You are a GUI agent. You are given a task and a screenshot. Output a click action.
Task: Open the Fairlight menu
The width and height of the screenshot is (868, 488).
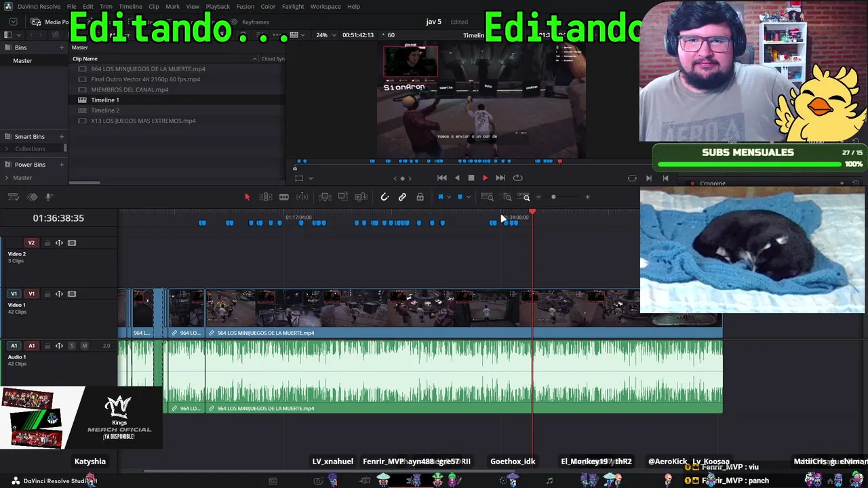point(293,7)
